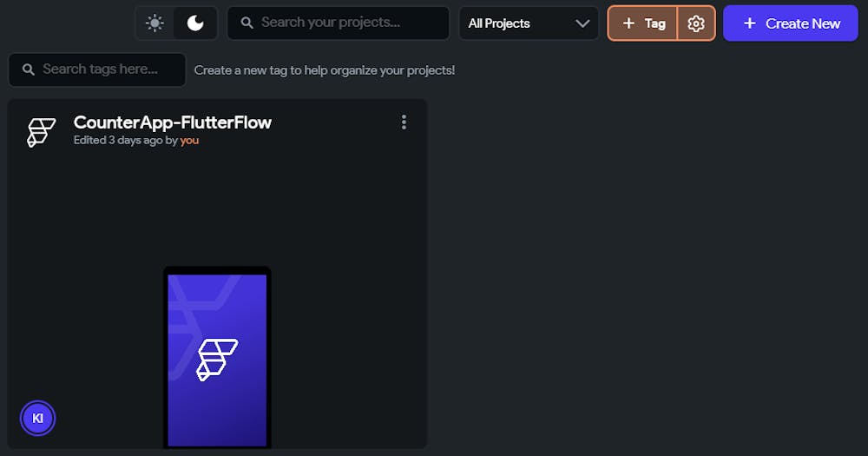The image size is (868, 456).
Task: Click the orange "you" editor link
Action: click(x=189, y=140)
